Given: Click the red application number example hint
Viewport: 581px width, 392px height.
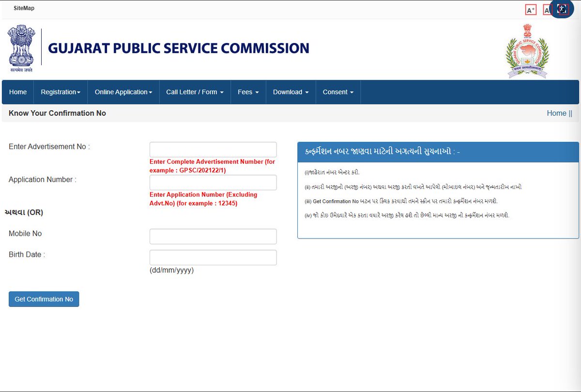Looking at the screenshot, I should (203, 199).
